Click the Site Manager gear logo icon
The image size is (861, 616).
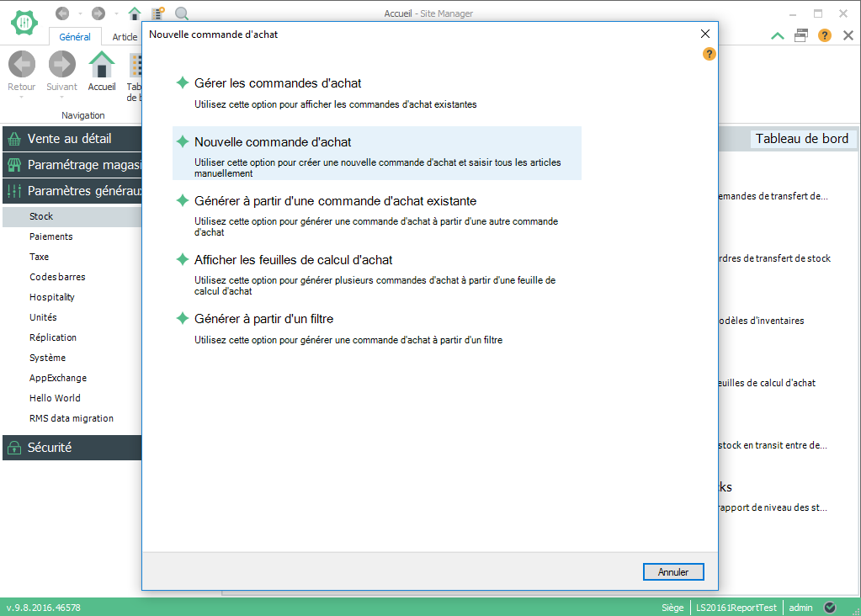coord(24,22)
